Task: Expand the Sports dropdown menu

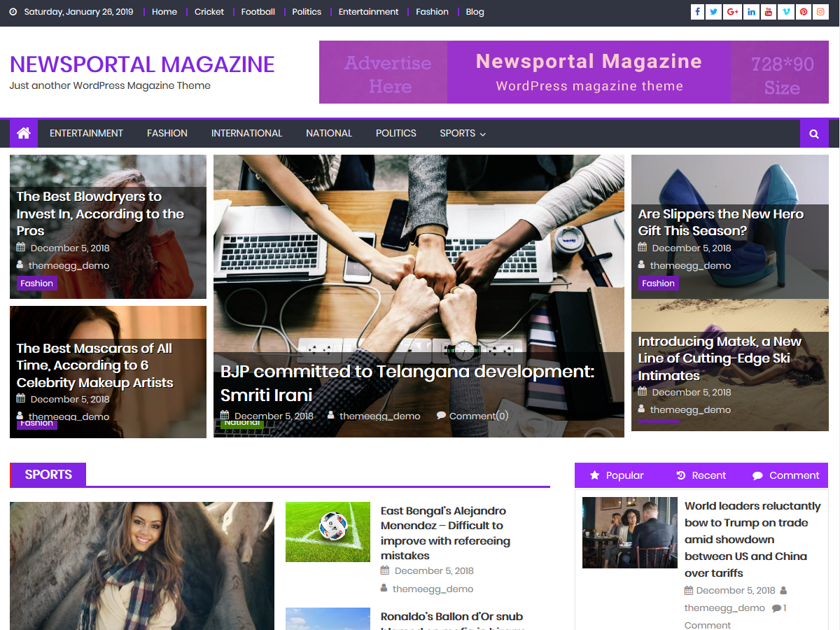Action: pyautogui.click(x=462, y=133)
